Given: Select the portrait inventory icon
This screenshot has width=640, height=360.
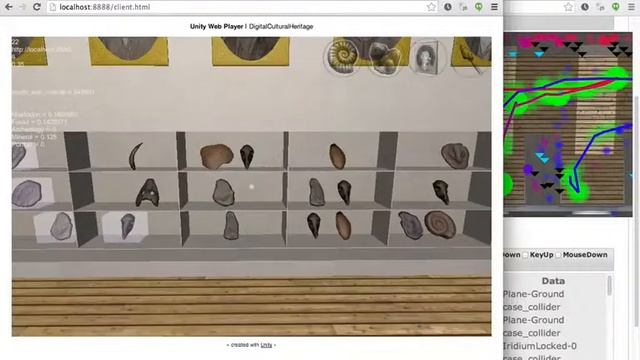Looking at the screenshot, I should coord(426,57).
